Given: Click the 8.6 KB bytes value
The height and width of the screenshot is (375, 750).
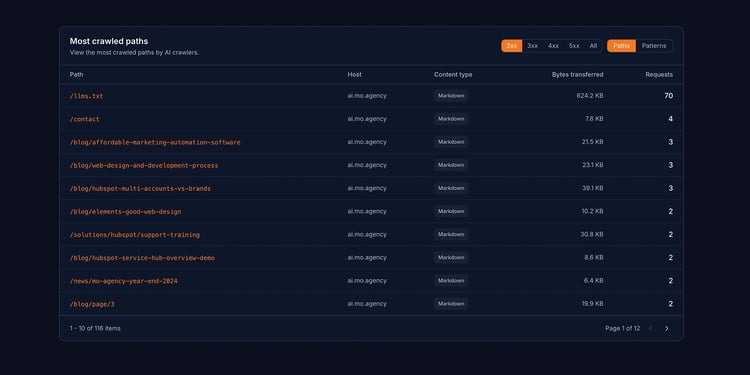Looking at the screenshot, I should [x=594, y=257].
